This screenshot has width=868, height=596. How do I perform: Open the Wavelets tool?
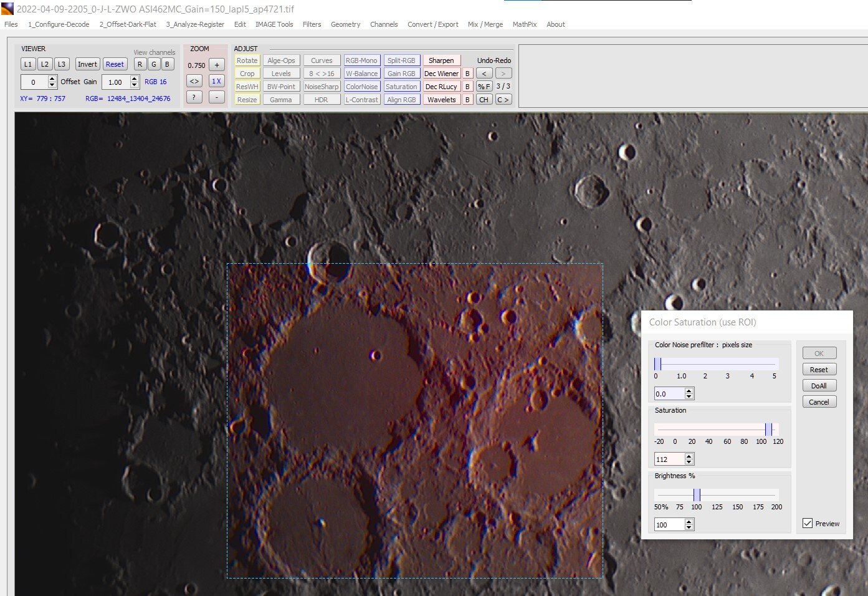coord(441,100)
